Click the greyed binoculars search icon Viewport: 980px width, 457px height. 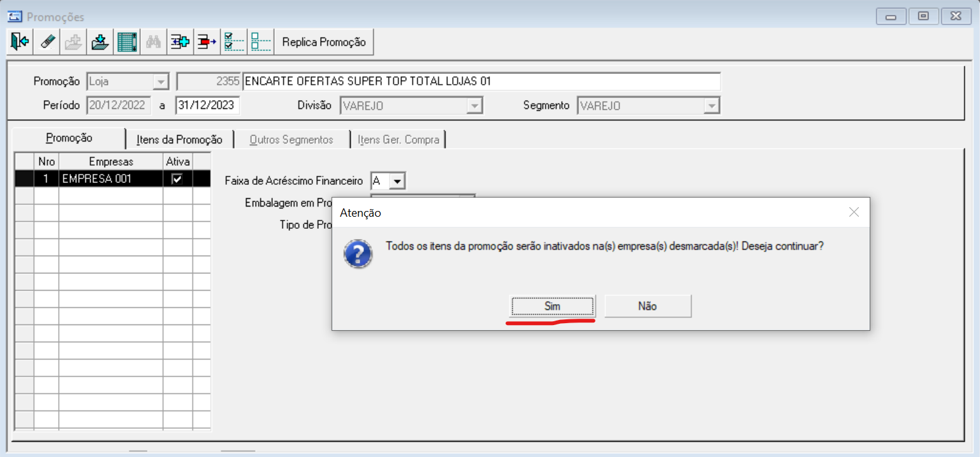[x=154, y=42]
